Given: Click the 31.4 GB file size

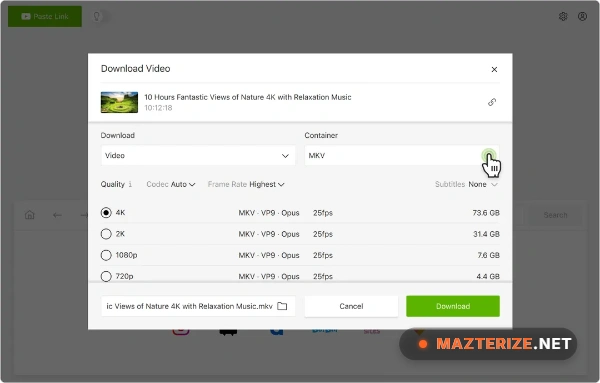Looking at the screenshot, I should click(486, 234).
